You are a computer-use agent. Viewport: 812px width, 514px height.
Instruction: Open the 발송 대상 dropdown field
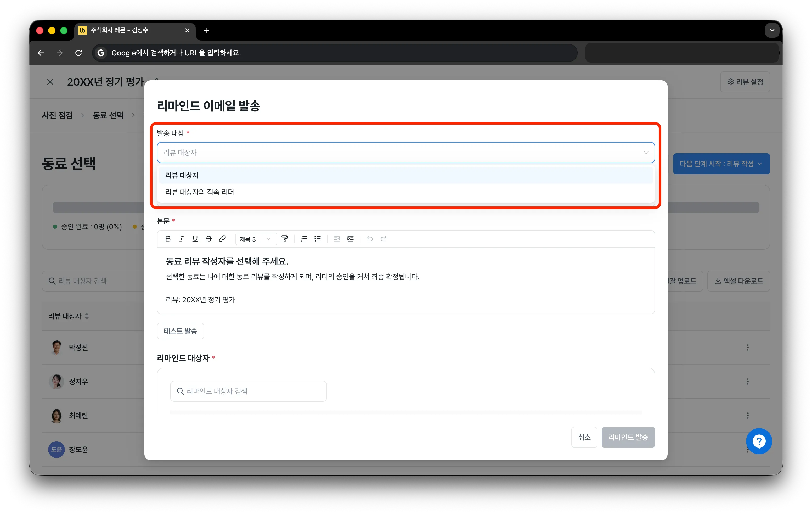[x=406, y=152]
